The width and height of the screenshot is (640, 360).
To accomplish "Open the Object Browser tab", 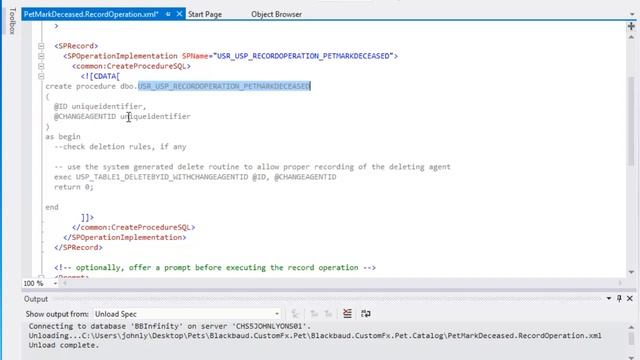I will 276,14.
